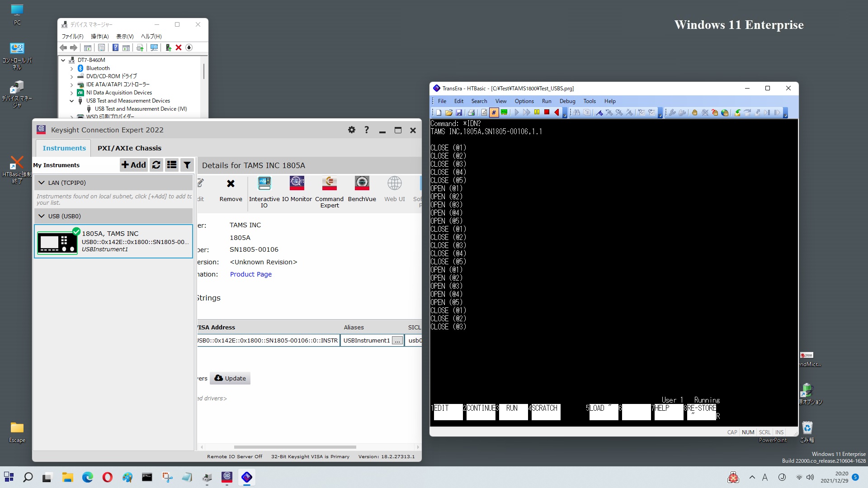Image resolution: width=868 pixels, height=488 pixels.
Task: Open the Product Page link
Action: [250, 274]
